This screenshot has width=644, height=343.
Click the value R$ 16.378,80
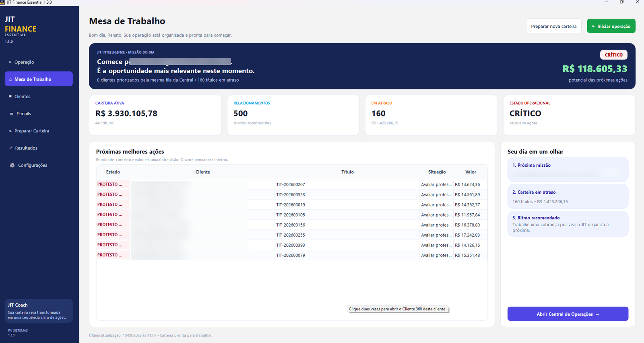click(467, 225)
